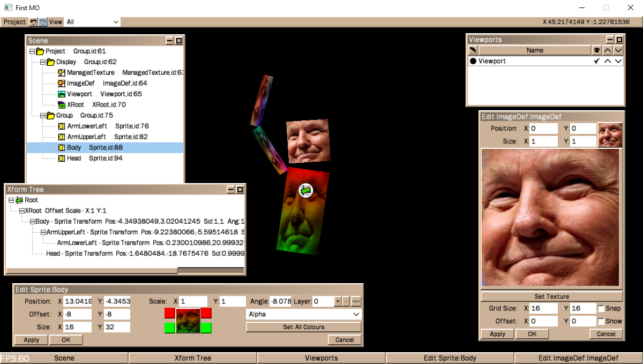Click the redo arrow in the top toolbar
Image resolution: width=643 pixels, height=364 pixels.
pyautogui.click(x=43, y=22)
